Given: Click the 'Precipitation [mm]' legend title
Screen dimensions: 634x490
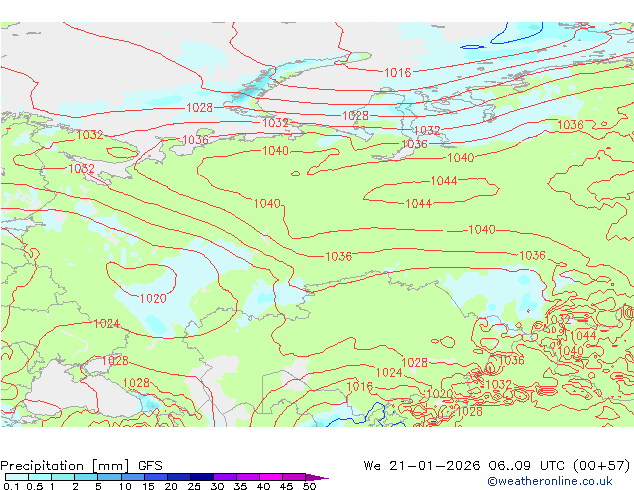Looking at the screenshot, I should pos(65,466).
